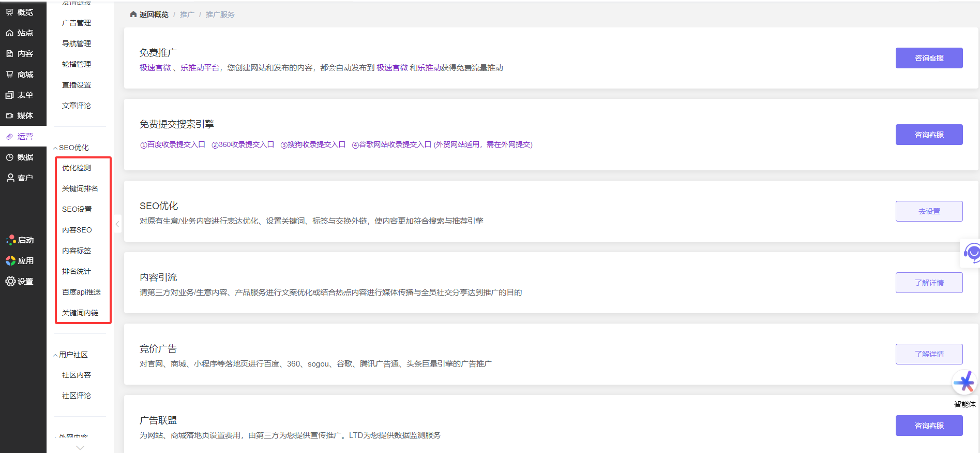Open the 智能体 AI agent icon
Screen dimensions: 980x453
coord(964,383)
